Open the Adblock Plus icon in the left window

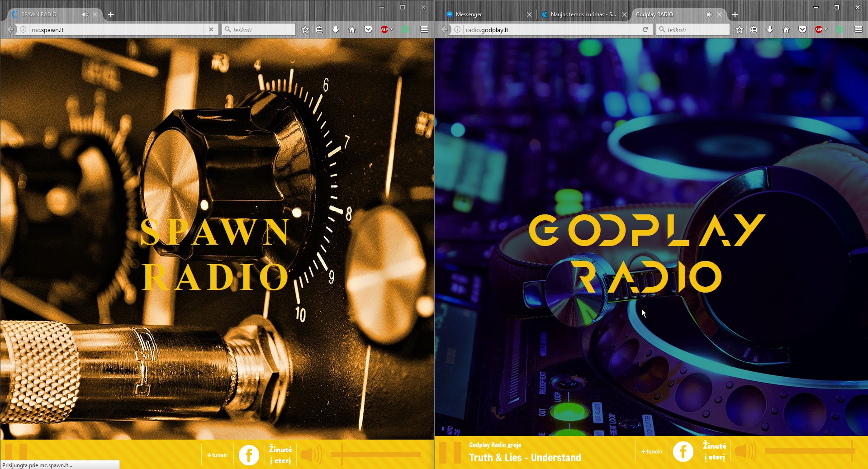(x=384, y=29)
